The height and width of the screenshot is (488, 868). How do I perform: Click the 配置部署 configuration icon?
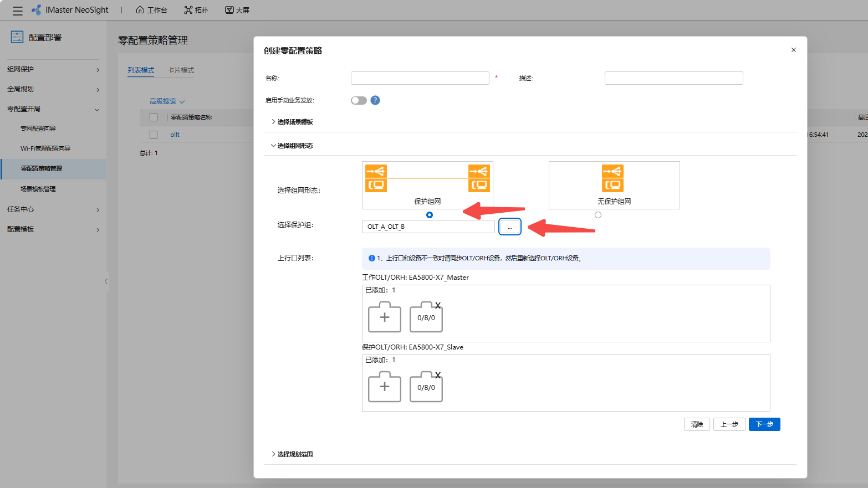pyautogui.click(x=17, y=37)
